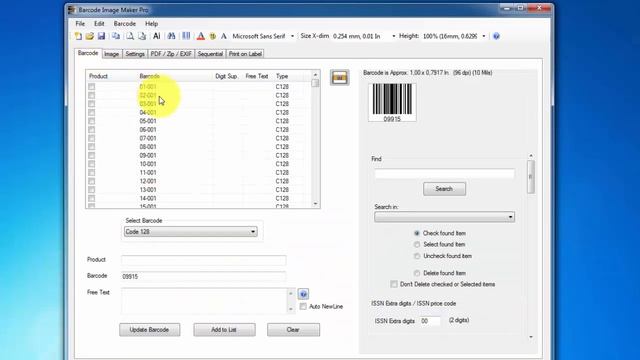Click the right panel vertical scrollbar thumb

(531, 177)
